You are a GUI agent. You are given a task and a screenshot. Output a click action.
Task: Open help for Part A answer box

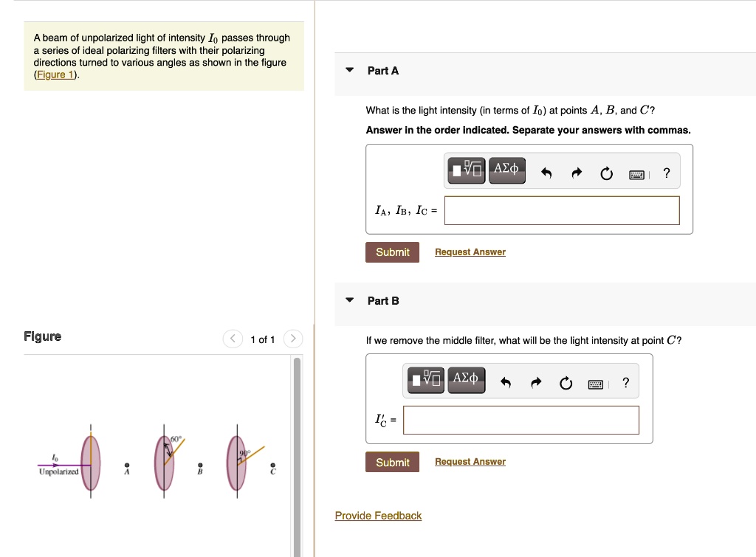pos(667,174)
